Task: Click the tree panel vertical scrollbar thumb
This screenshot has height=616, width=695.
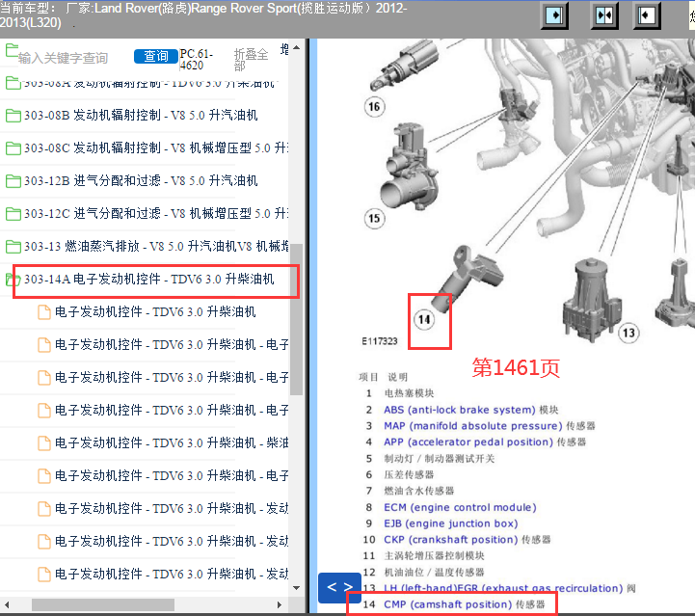Action: 297,319
